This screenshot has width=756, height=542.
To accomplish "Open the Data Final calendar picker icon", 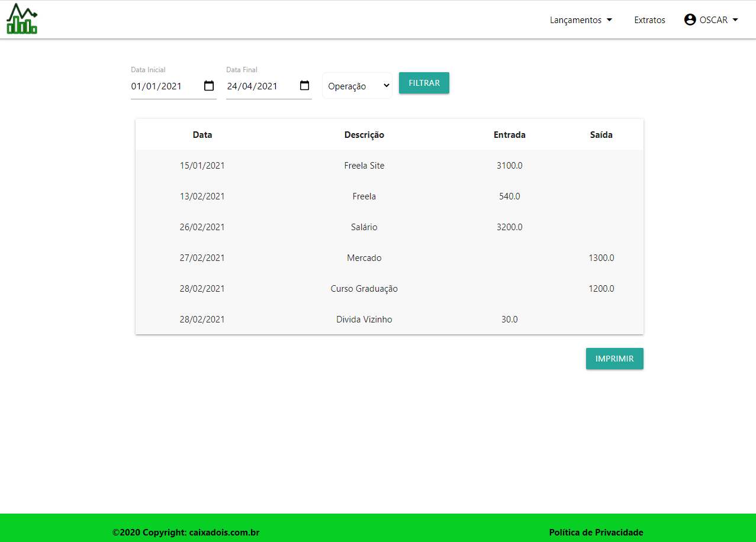I will point(304,86).
